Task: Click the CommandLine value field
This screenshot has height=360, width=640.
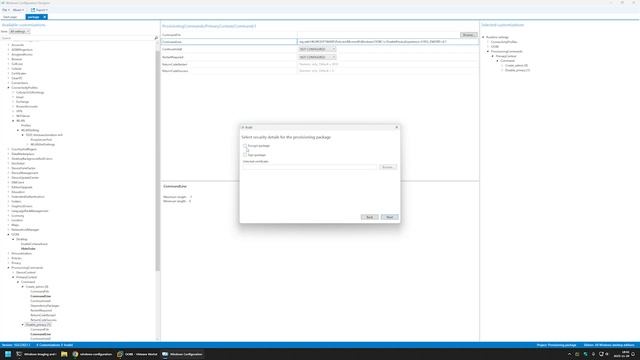Action: [388, 42]
